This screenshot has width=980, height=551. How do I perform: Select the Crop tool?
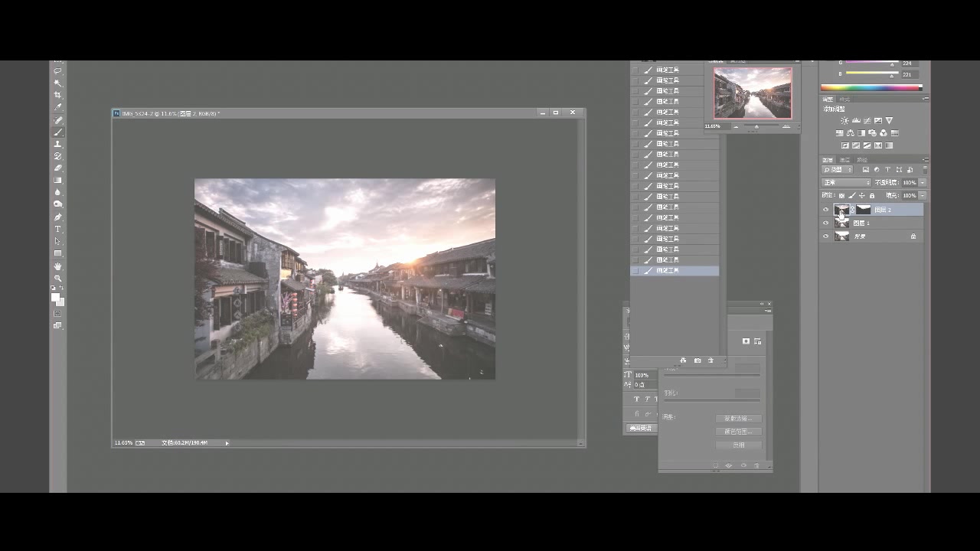pyautogui.click(x=57, y=96)
